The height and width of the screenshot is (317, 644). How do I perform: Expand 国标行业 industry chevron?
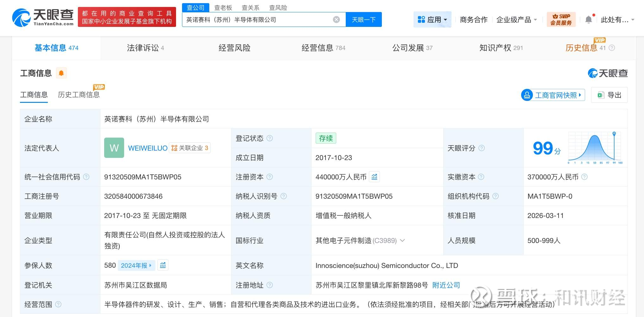pyautogui.click(x=402, y=240)
